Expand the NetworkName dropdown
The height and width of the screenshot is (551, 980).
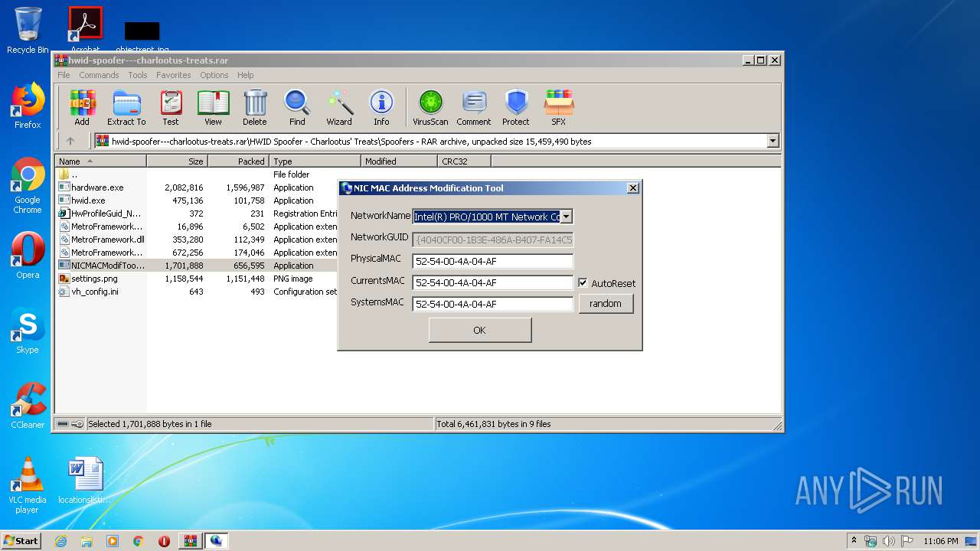[x=566, y=217]
